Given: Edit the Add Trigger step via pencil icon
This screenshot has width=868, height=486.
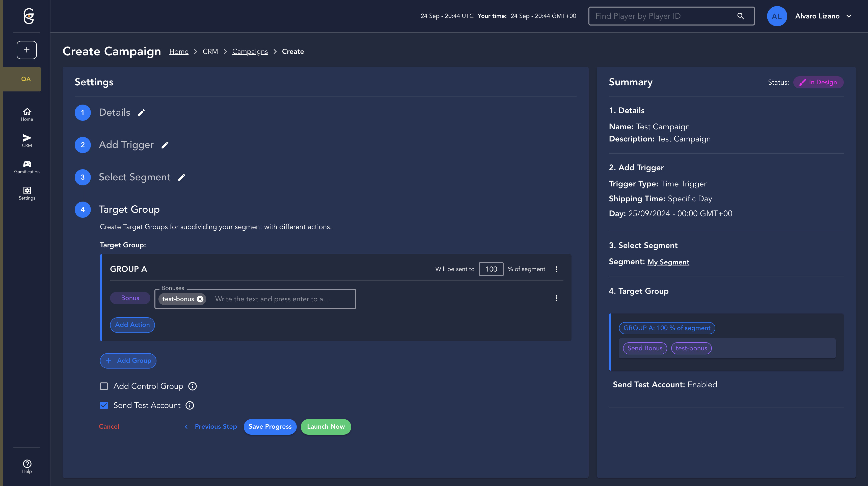Looking at the screenshot, I should click(165, 145).
